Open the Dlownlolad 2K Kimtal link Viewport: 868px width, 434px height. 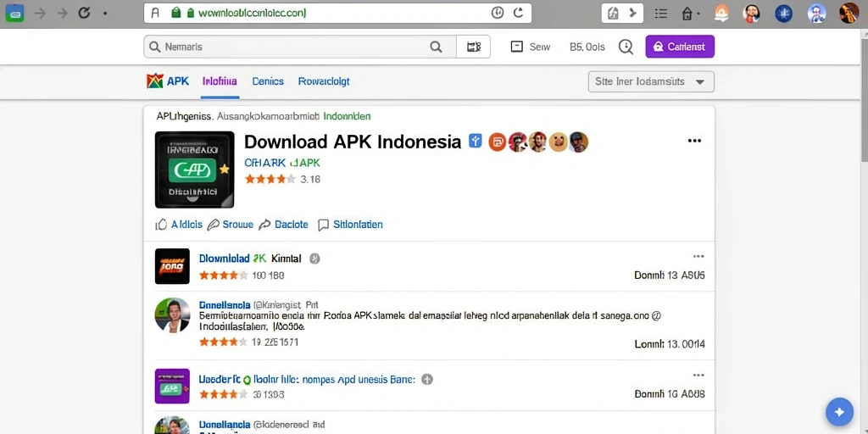(250, 259)
